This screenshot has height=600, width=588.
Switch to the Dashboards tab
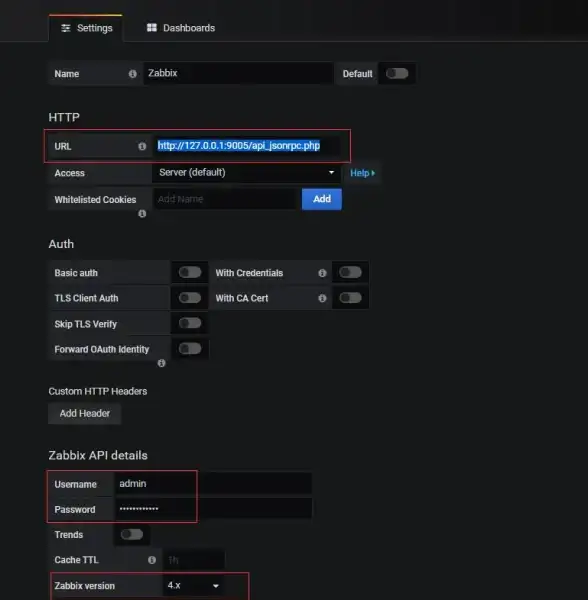point(181,28)
